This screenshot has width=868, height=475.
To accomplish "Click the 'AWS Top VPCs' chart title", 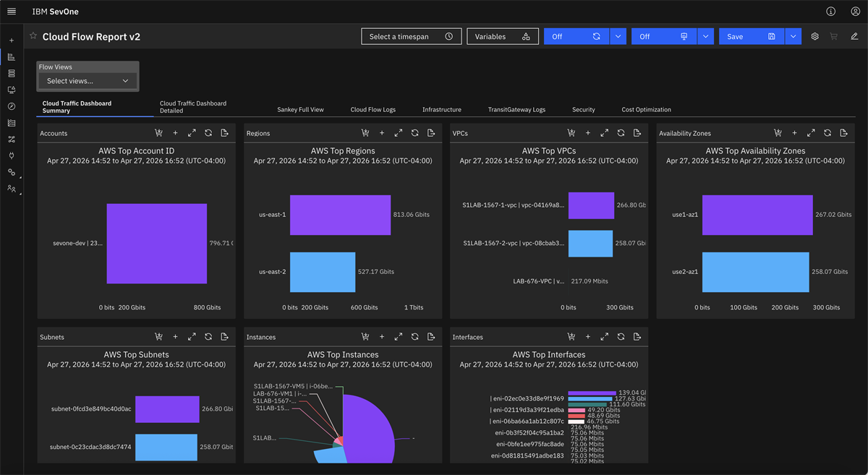I will coord(549,151).
